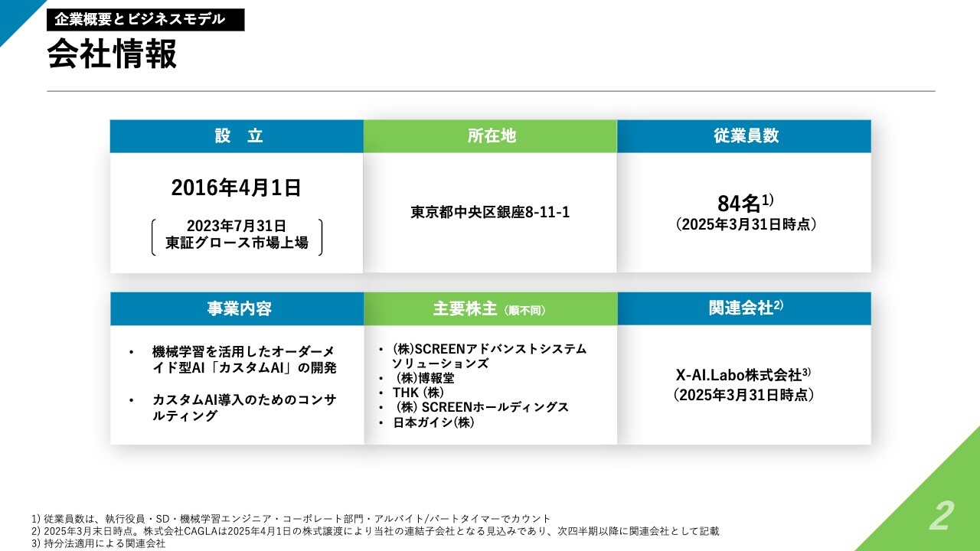980x551 pixels.
Task: Click the 事業内容 card header
Action: [x=237, y=308]
